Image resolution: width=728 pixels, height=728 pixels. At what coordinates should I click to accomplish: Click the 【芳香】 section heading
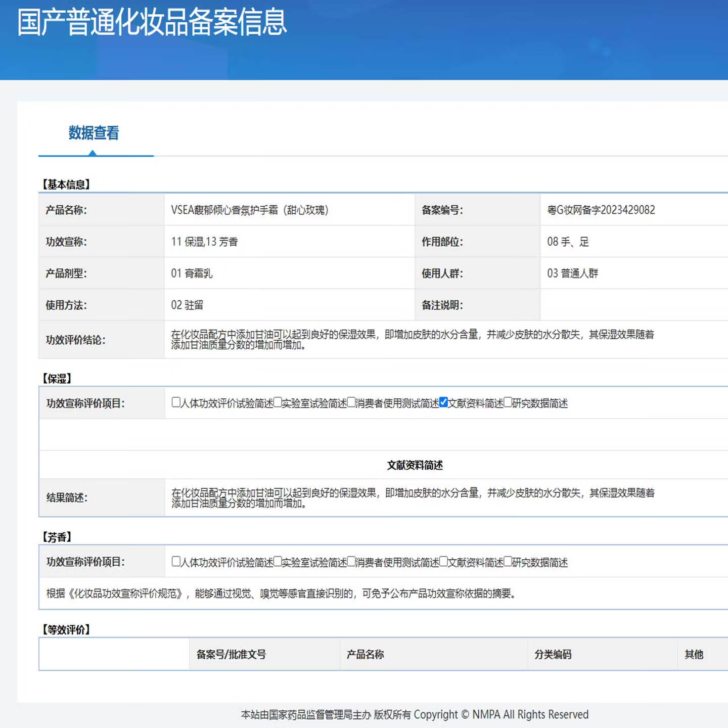pos(57,537)
